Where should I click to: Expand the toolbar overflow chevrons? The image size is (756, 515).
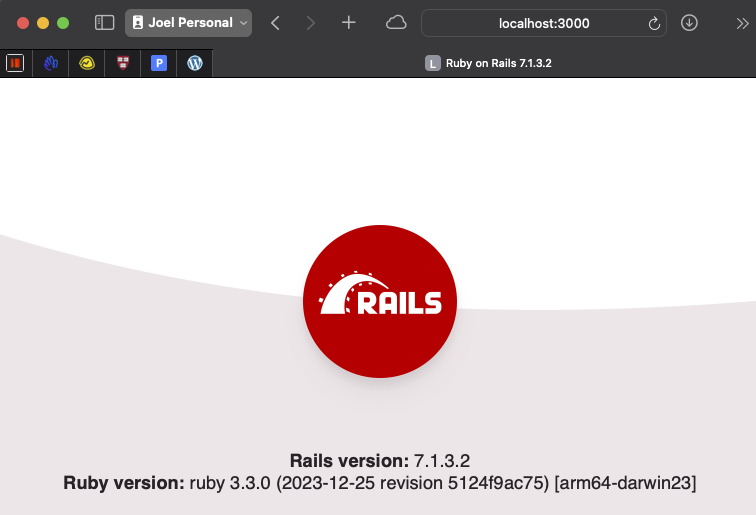coord(741,22)
